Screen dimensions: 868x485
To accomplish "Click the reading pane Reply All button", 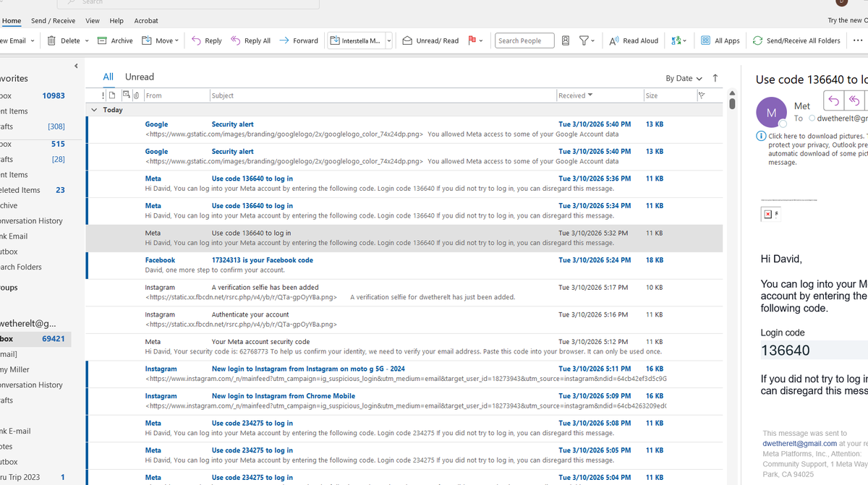I will point(854,100).
